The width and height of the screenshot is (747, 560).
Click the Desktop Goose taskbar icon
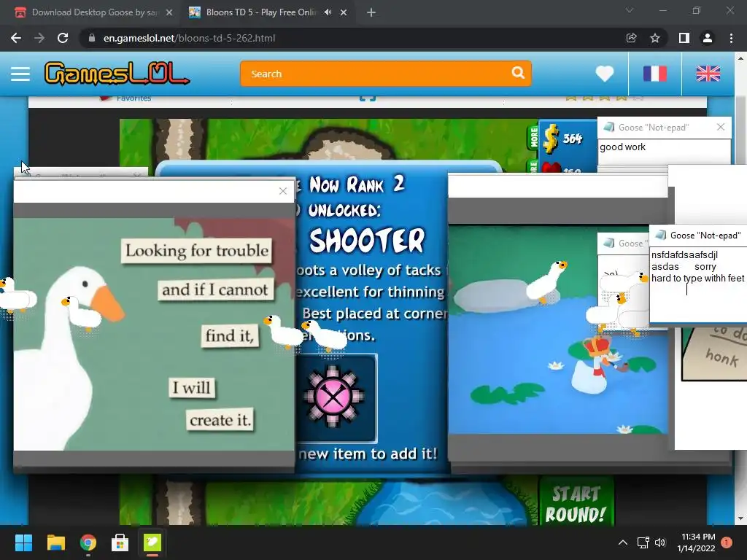152,542
